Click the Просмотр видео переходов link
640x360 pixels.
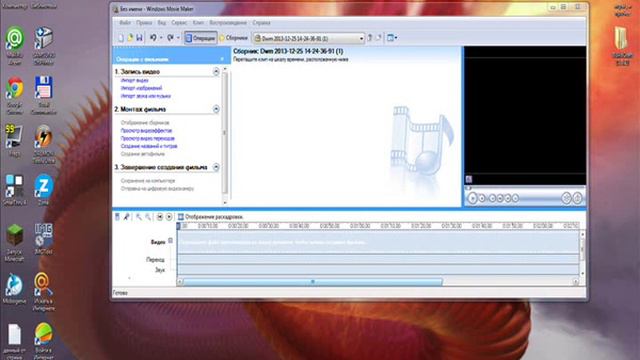point(147,138)
